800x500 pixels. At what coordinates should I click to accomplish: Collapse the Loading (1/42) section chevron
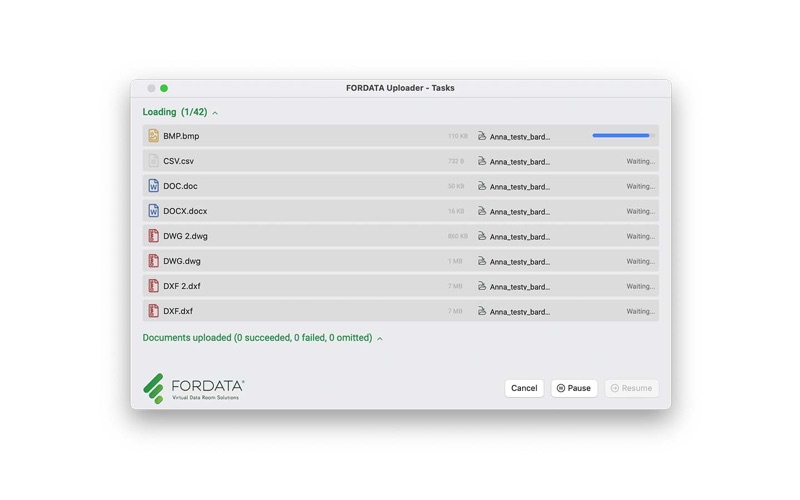tap(215, 113)
